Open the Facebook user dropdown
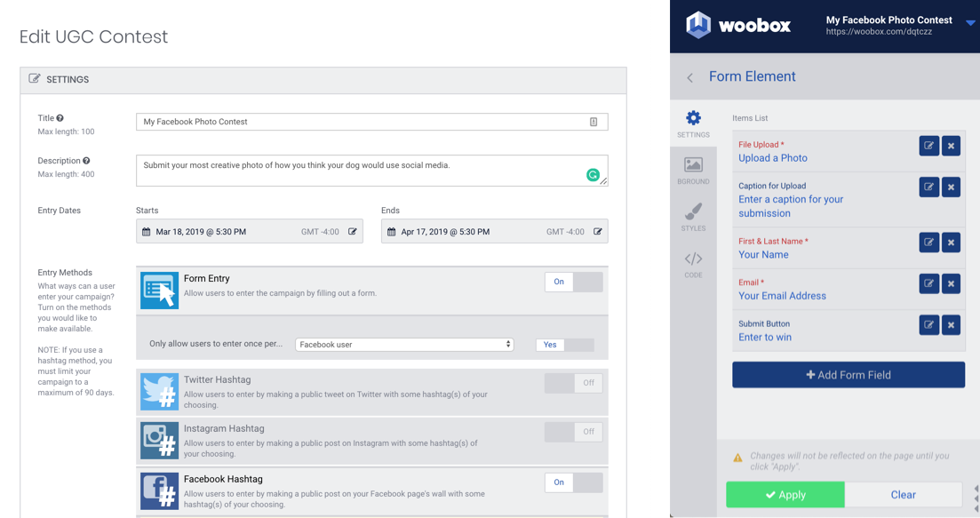980x518 pixels. pyautogui.click(x=404, y=344)
